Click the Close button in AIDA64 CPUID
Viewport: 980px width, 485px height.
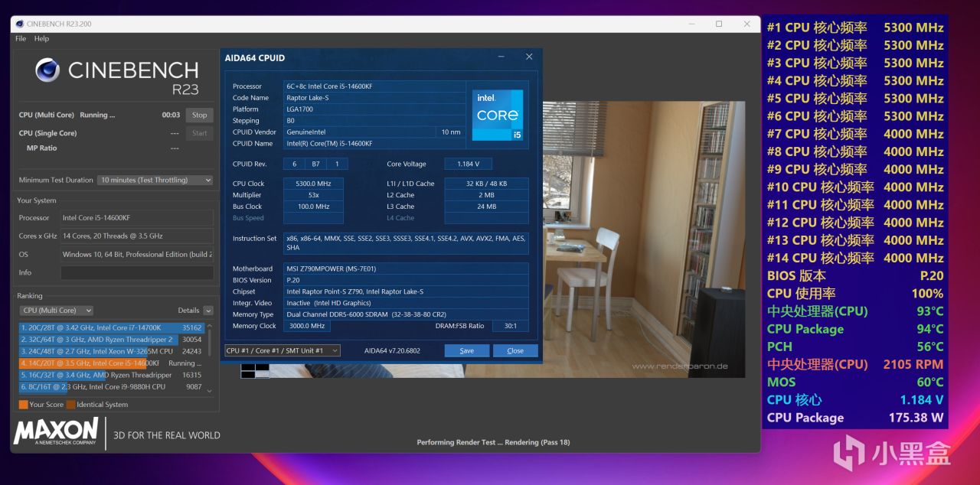tap(515, 351)
